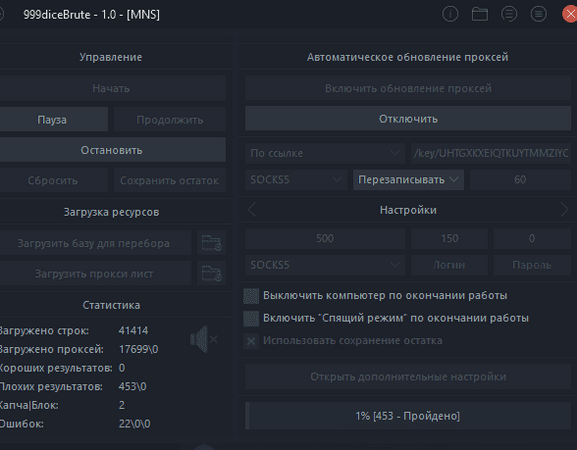This screenshot has height=450, width=577.
Task: Open folder icon beside Загрузить базу для перебора
Action: point(212,243)
